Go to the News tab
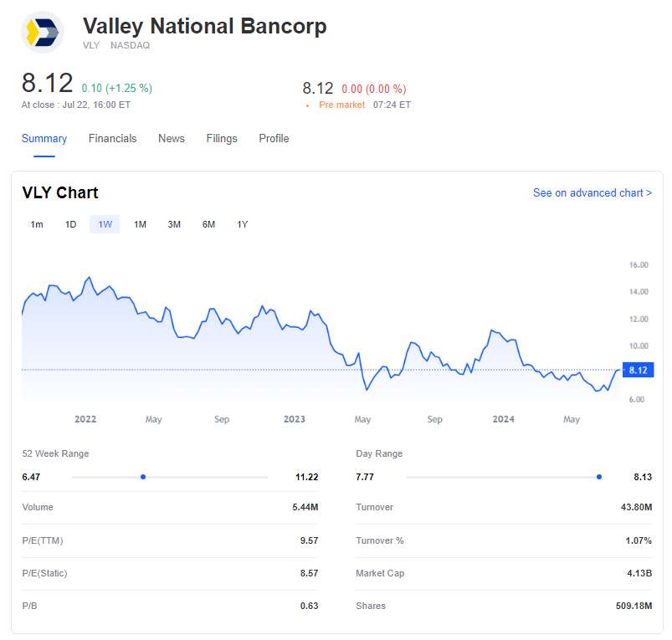The image size is (672, 640). (x=172, y=139)
